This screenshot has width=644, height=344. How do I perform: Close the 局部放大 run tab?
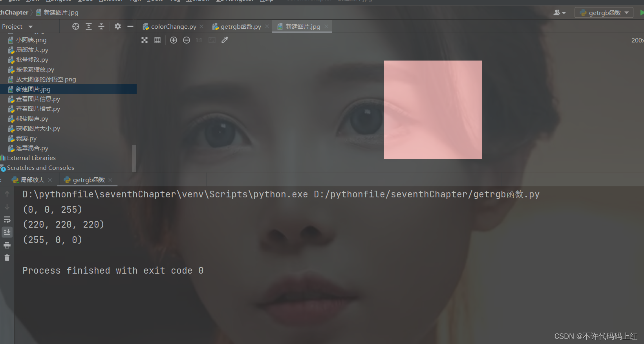click(x=50, y=180)
